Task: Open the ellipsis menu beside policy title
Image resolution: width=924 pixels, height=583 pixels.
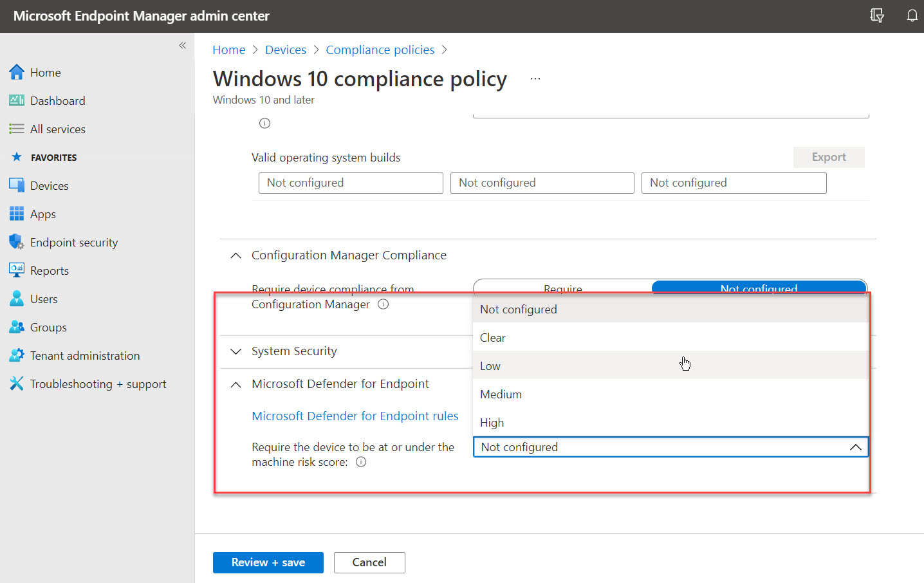Action: [535, 79]
